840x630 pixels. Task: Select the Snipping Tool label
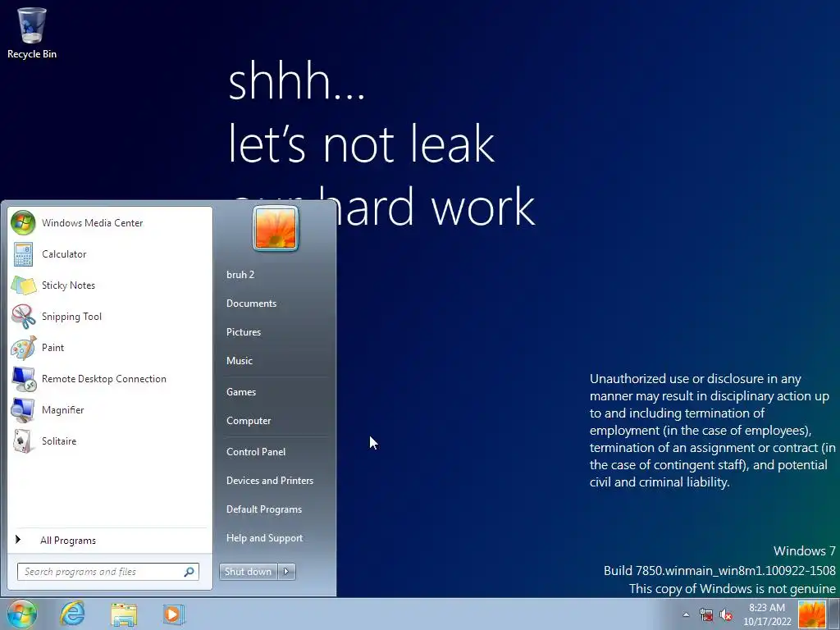tap(72, 316)
